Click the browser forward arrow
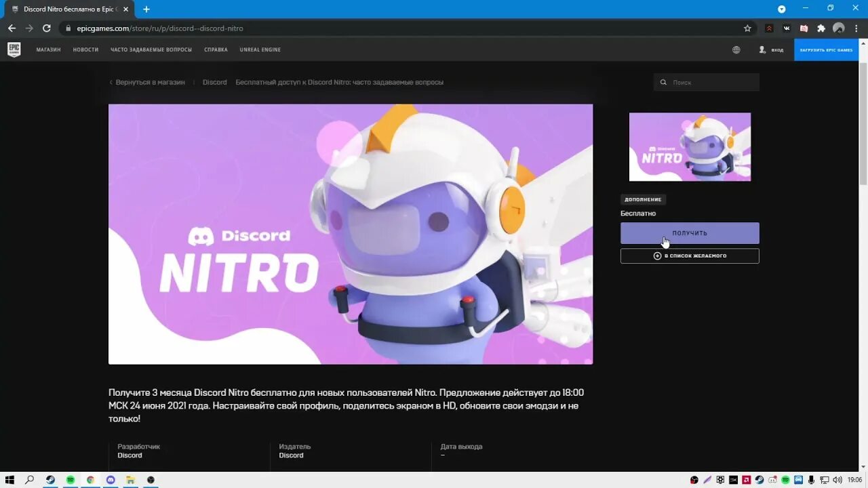Image resolution: width=868 pixels, height=488 pixels. (29, 28)
